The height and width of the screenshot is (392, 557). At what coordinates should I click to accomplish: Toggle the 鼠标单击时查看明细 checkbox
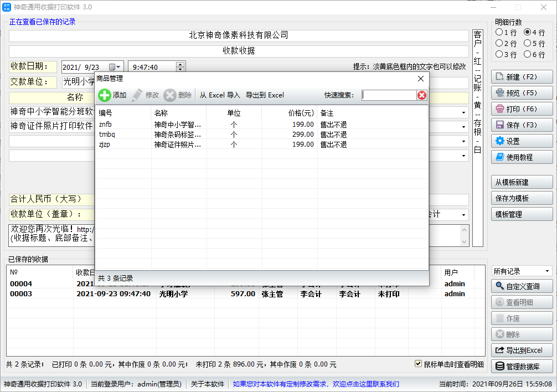[418, 363]
